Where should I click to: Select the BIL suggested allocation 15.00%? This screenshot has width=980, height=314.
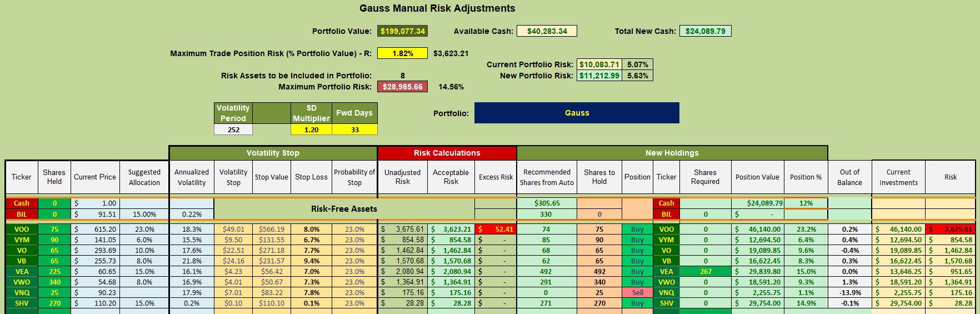click(144, 214)
